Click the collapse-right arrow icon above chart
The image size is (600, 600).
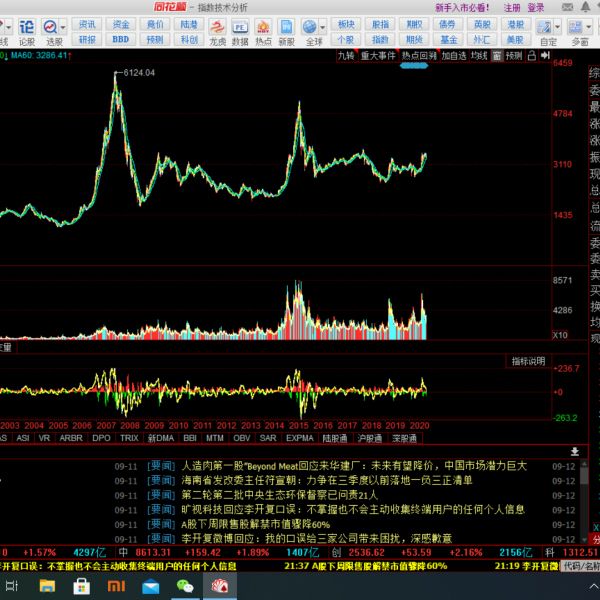(545, 56)
